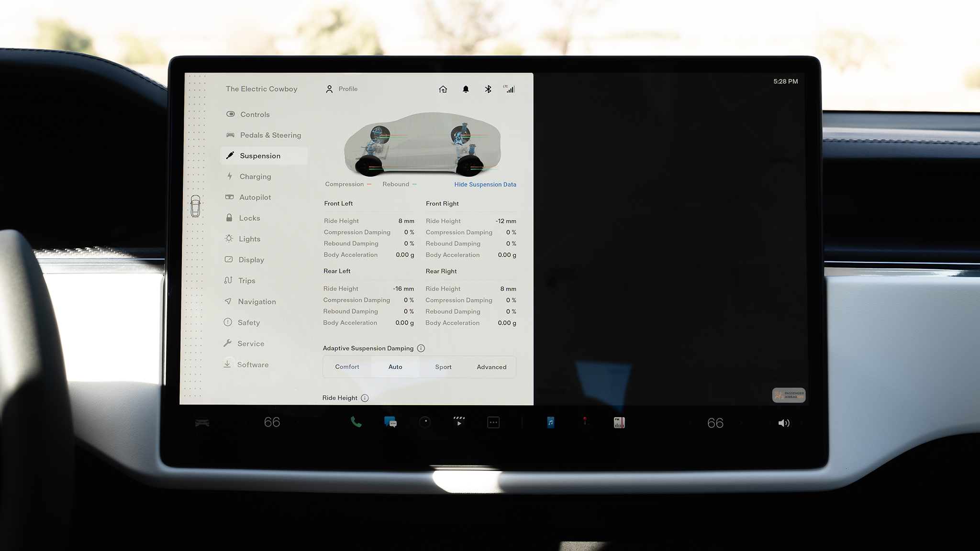Tap the green phone icon
The image size is (980, 551).
coord(356,422)
